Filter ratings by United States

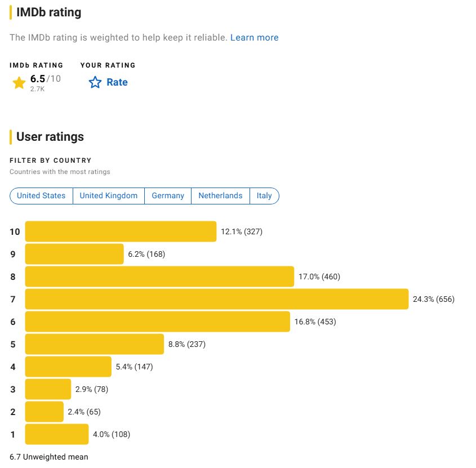tap(41, 196)
